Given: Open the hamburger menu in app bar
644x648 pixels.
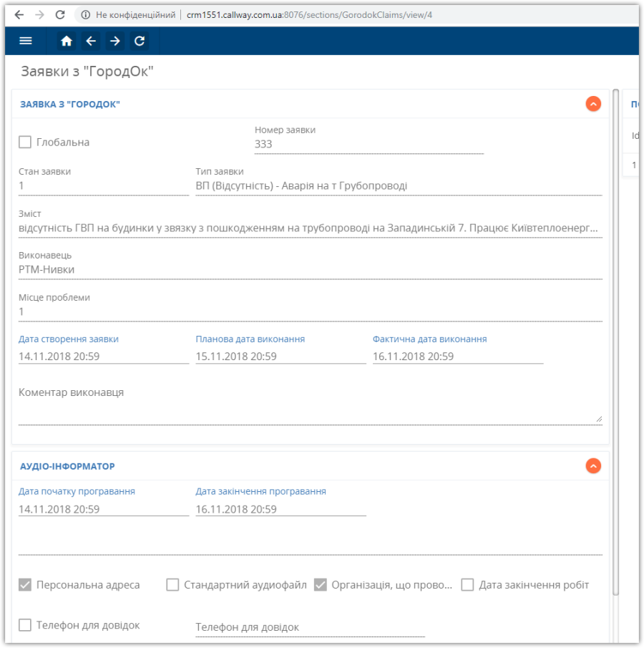Looking at the screenshot, I should coord(26,41).
